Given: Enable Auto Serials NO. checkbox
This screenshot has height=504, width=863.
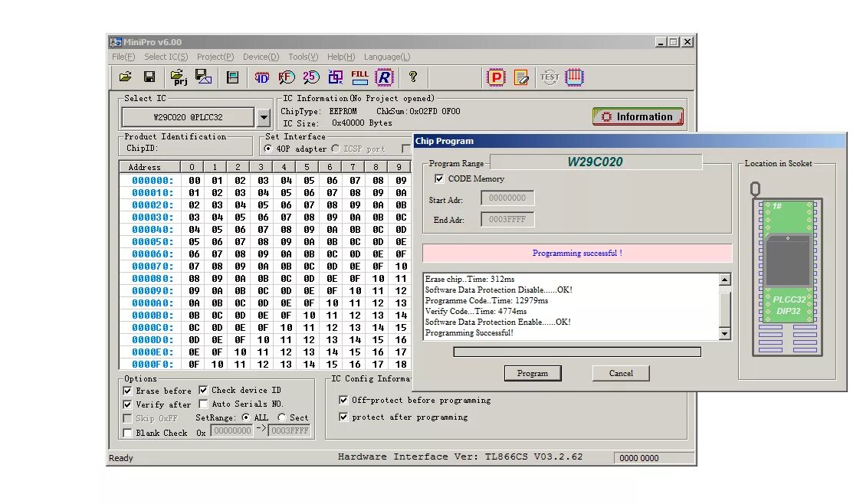Looking at the screenshot, I should point(203,404).
